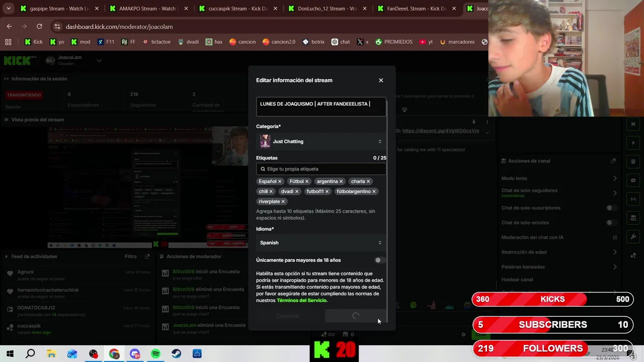
Task: Pop out the Feed de actividades panel
Action: 147,256
